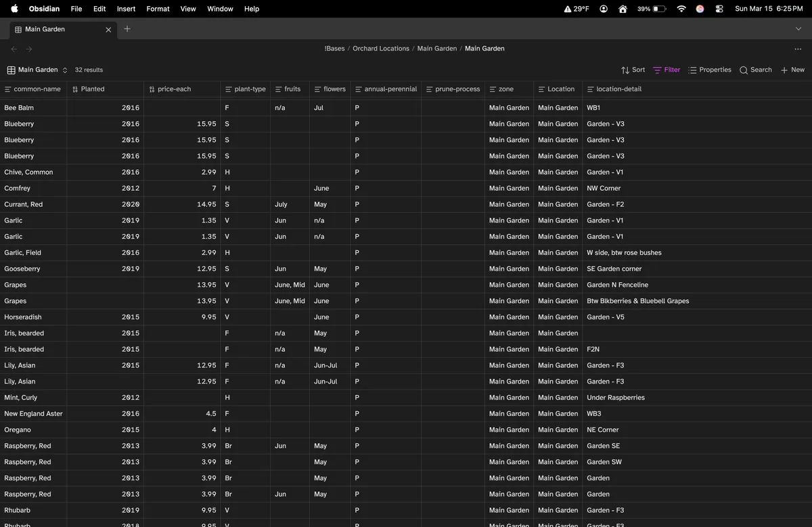Click the Search icon in toolbar
Screen dimensions: 812x527
pos(755,70)
